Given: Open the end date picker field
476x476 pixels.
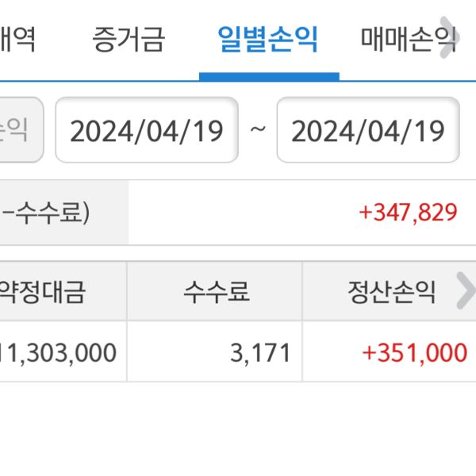Looking at the screenshot, I should [368, 131].
